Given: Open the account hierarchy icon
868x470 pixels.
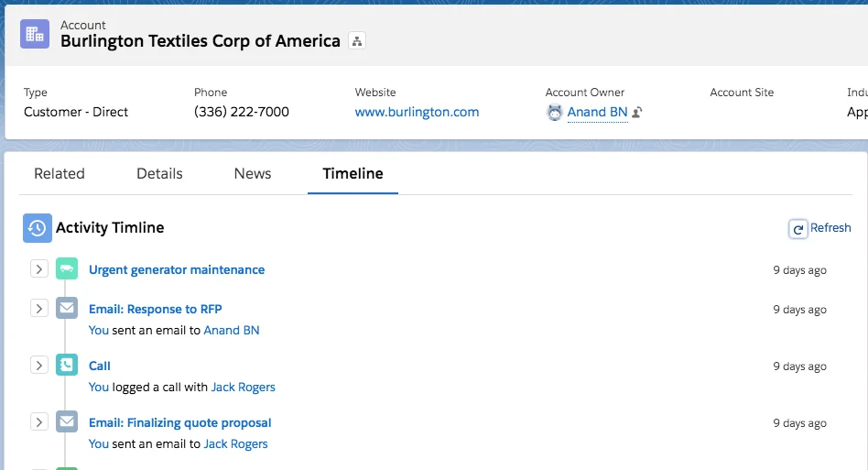Looking at the screenshot, I should point(357,41).
